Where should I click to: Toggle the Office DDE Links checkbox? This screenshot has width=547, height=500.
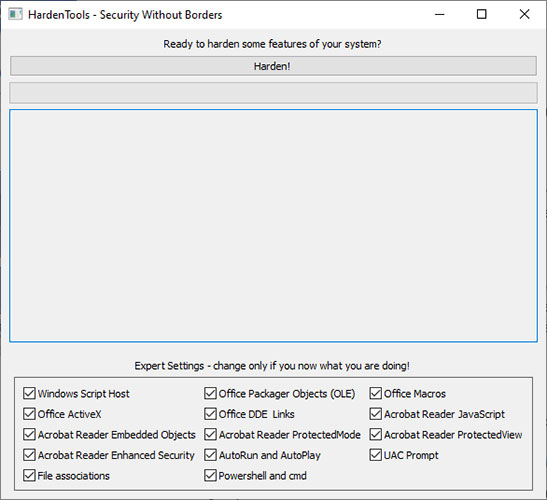(210, 414)
